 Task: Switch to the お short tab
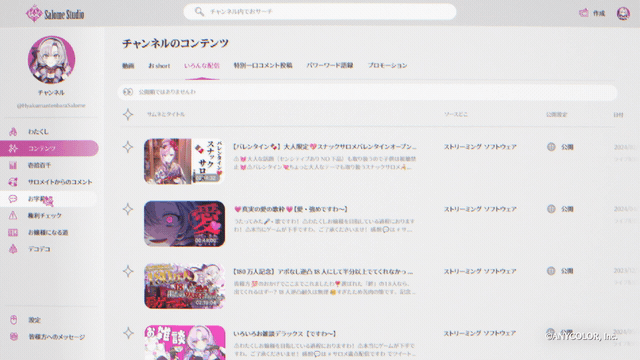[159, 66]
